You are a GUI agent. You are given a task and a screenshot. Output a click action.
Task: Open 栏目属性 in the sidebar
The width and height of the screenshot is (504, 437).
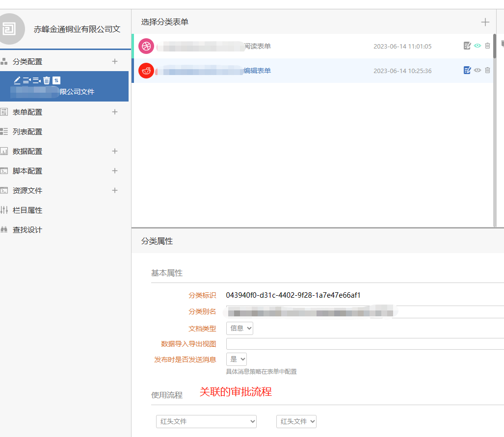click(x=27, y=210)
